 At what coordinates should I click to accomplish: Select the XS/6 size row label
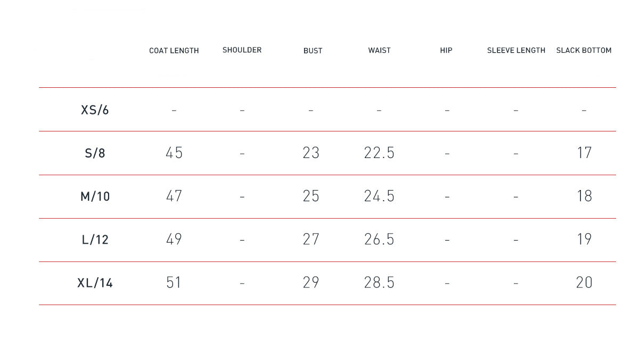(95, 110)
